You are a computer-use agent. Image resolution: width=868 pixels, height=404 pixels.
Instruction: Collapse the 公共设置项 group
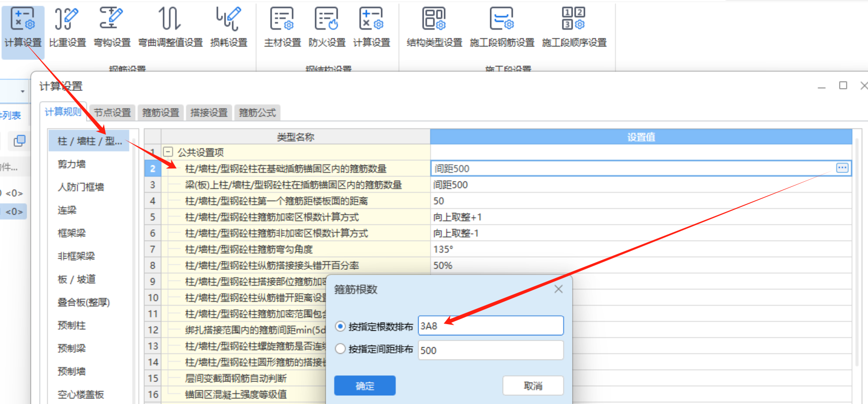(x=168, y=152)
